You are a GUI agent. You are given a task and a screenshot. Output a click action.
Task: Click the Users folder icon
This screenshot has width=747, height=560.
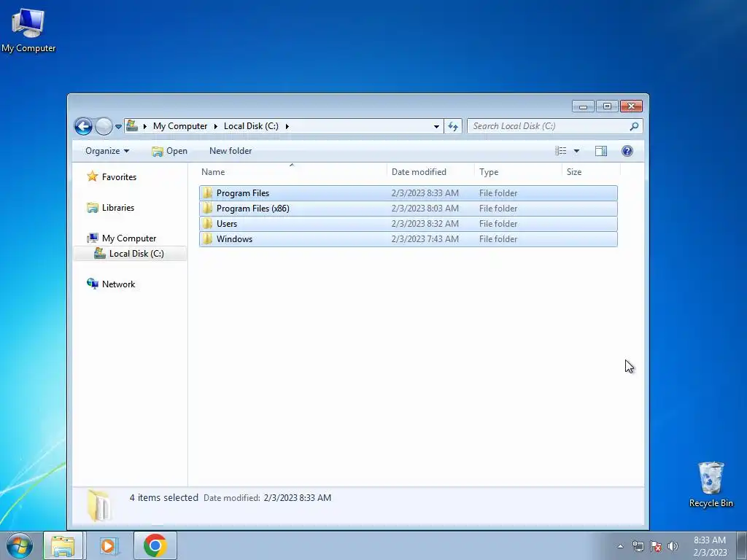[207, 223]
